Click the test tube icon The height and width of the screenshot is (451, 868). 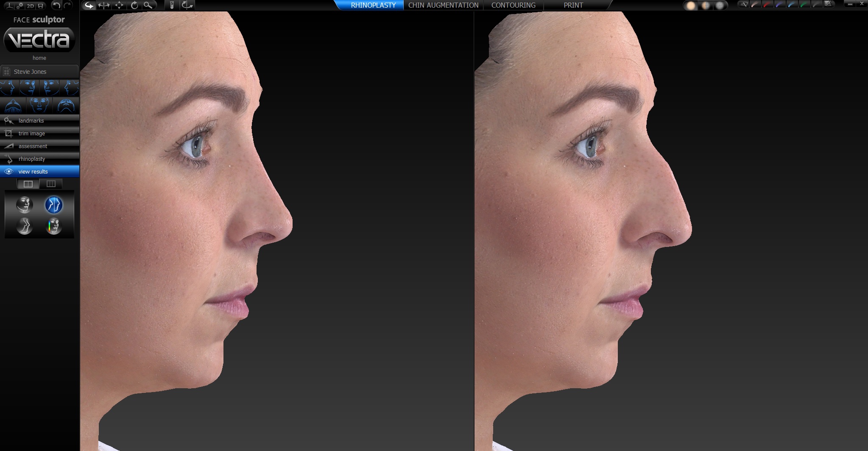click(x=172, y=5)
